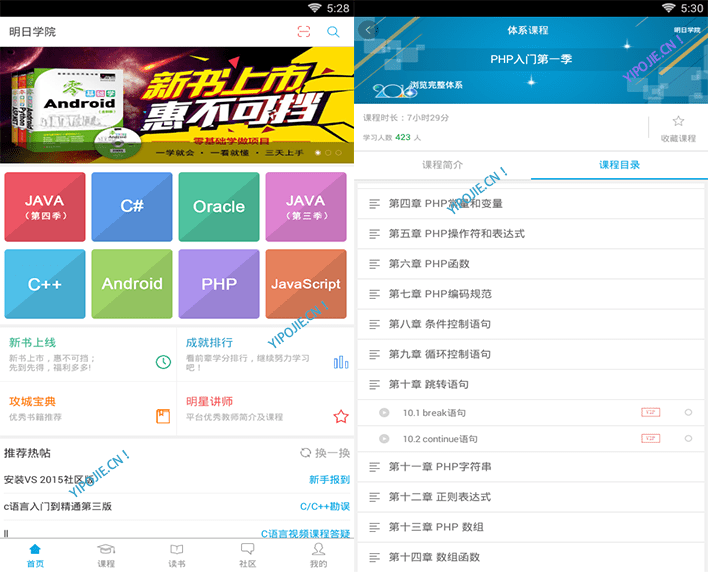The height and width of the screenshot is (572, 708).
Task: Open the JavaScript course tile
Action: pyautogui.click(x=306, y=284)
